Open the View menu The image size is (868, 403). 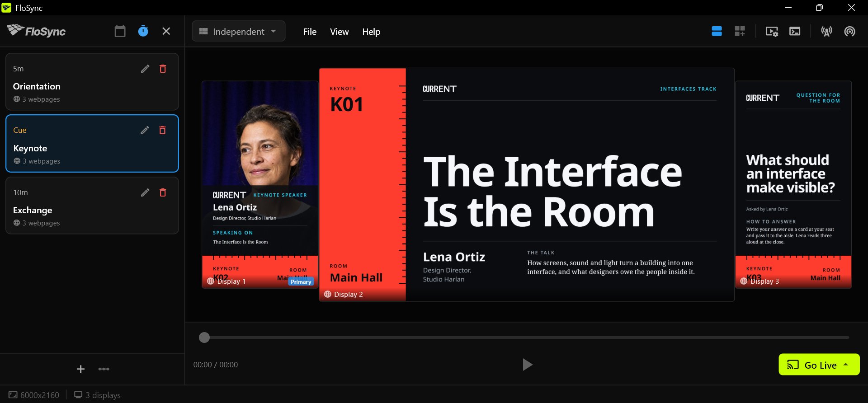[x=339, y=32]
